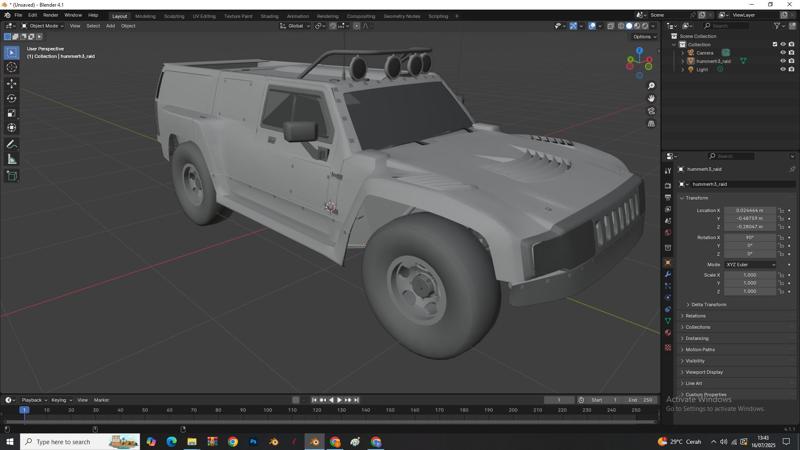Choose the Annotate pencil tool
The height and width of the screenshot is (450, 800).
[12, 144]
